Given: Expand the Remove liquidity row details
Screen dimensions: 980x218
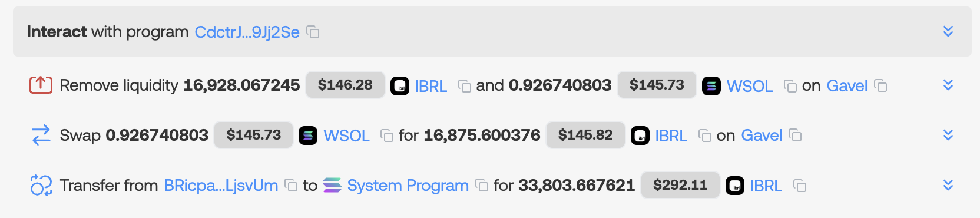Looking at the screenshot, I should 948,85.
